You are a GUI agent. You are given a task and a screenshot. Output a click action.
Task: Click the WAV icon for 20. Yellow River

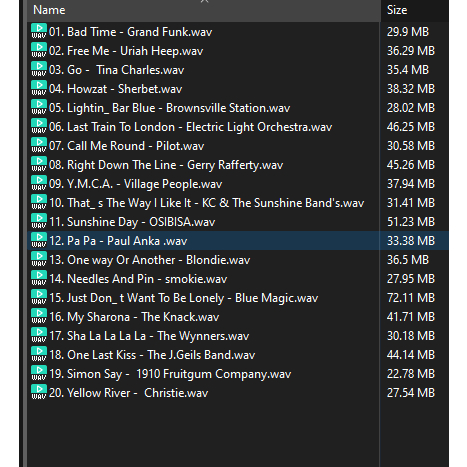click(x=39, y=392)
